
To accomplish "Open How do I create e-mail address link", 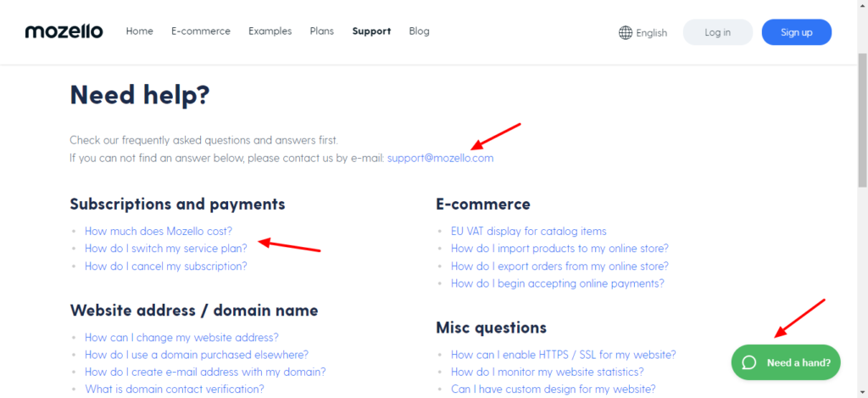I will coord(205,372).
